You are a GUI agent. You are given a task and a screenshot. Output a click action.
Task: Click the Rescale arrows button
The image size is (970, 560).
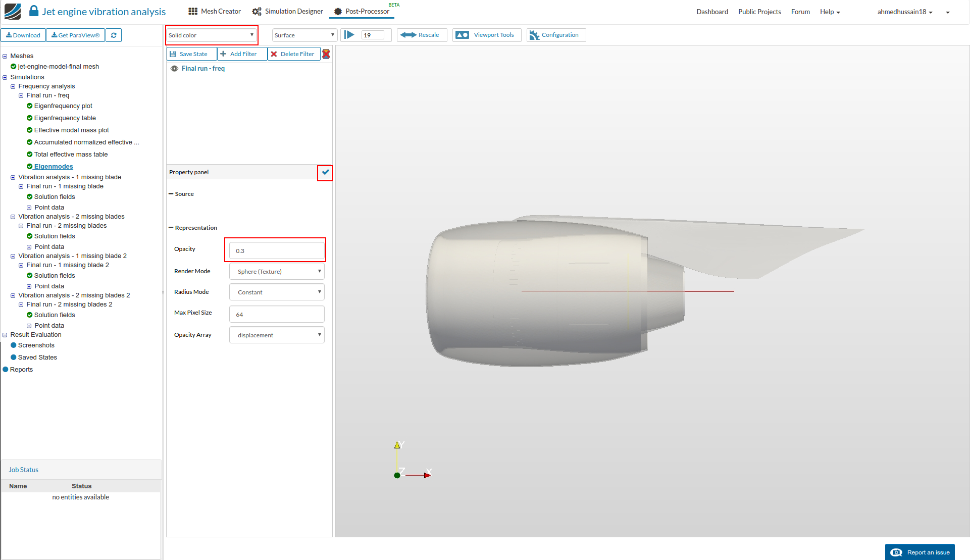click(421, 35)
